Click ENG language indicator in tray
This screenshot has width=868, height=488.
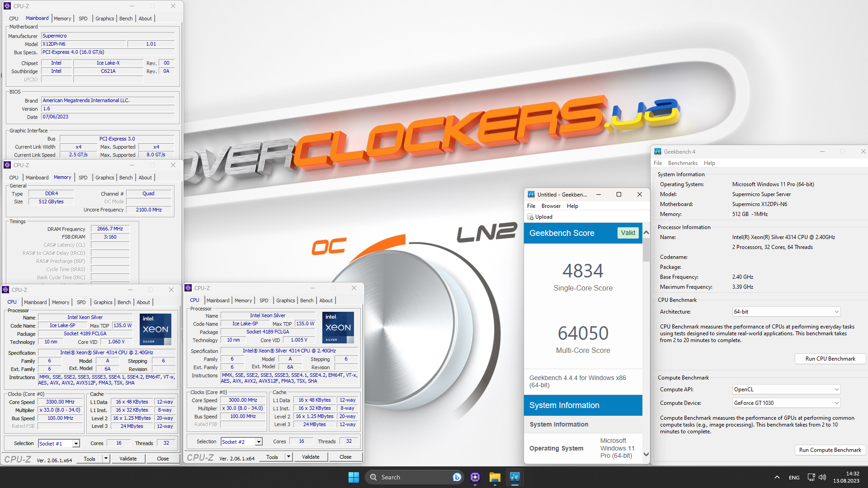794,477
